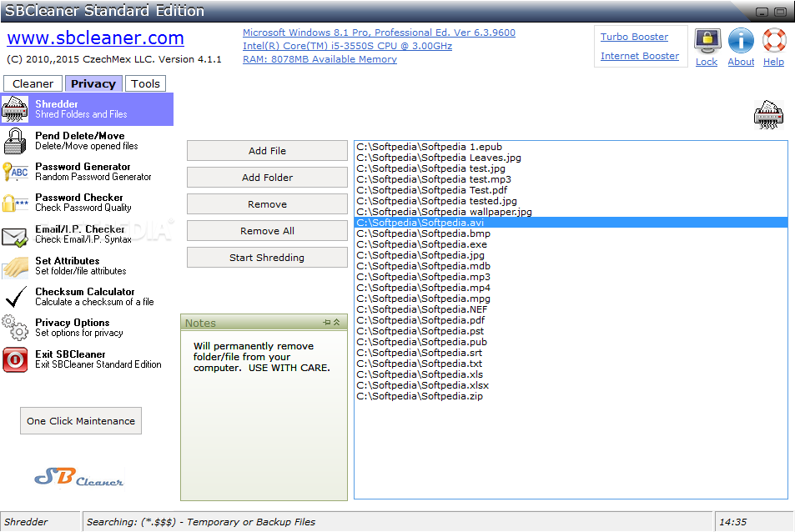795x532 pixels.
Task: Click the SB Cleaner logo
Action: (79, 477)
